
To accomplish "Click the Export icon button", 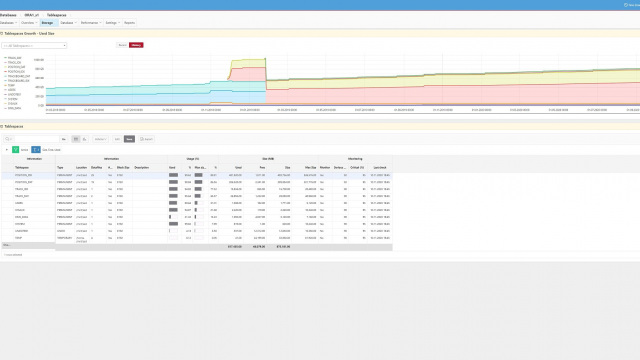I will click(146, 139).
